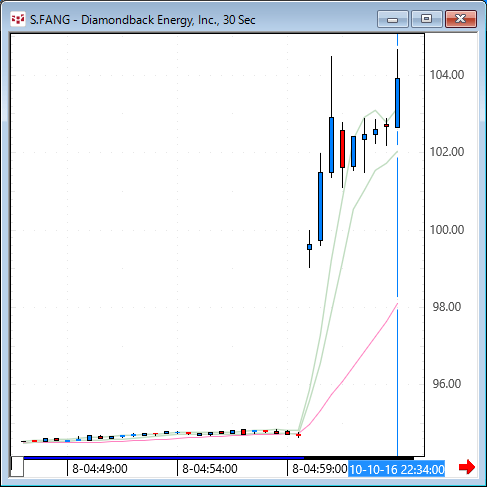This screenshot has width=487, height=487.
Task: Click the 8-04:59:00 time axis label
Action: tap(319, 469)
